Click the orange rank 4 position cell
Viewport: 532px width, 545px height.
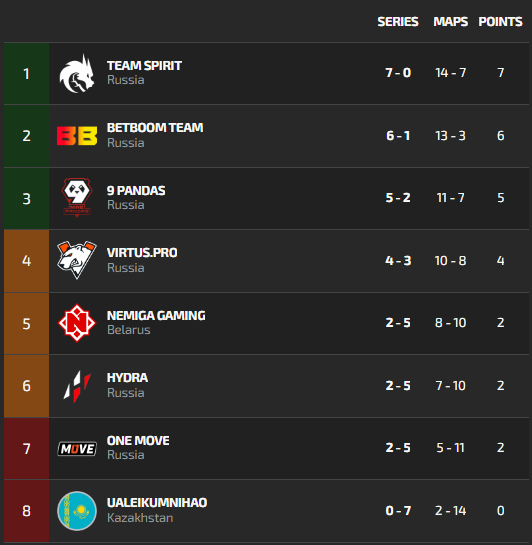point(26,261)
